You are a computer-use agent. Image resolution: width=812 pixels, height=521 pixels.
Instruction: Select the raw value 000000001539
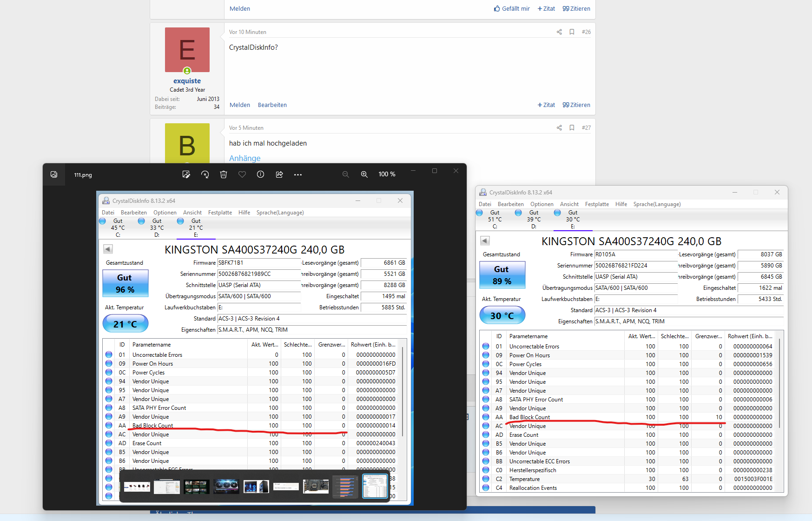click(753, 355)
